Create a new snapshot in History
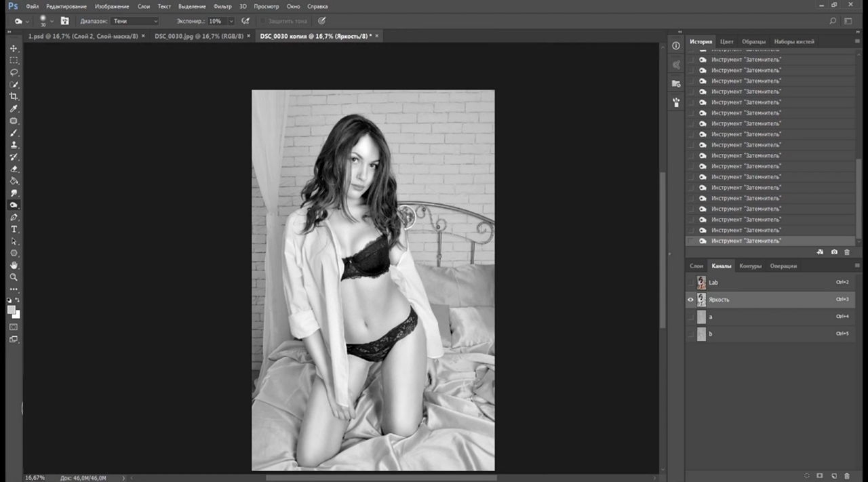Image resolution: width=868 pixels, height=482 pixels. coord(834,252)
